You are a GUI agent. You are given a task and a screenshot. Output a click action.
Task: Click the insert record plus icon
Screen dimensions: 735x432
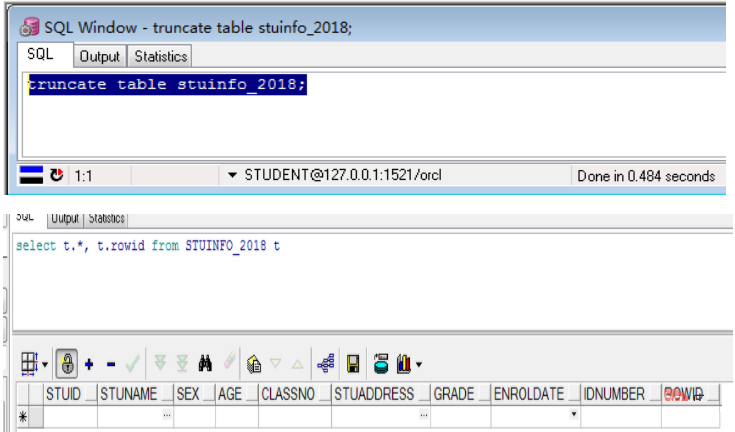pyautogui.click(x=90, y=362)
